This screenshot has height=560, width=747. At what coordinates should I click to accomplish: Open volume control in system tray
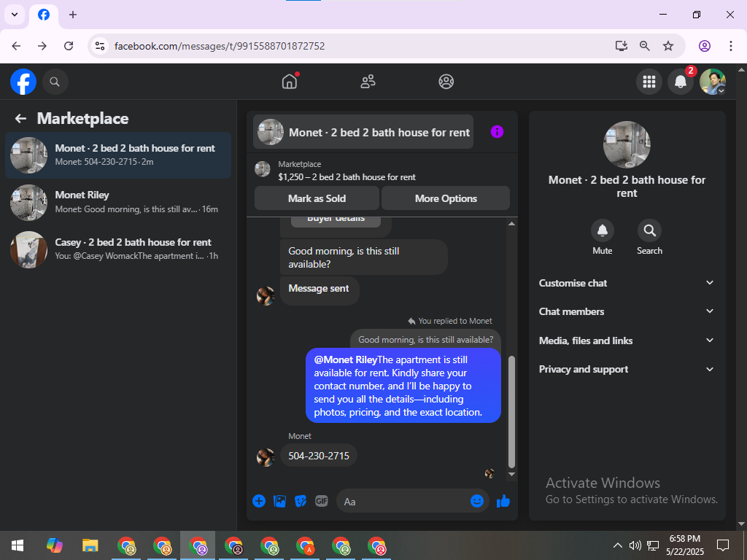click(635, 545)
